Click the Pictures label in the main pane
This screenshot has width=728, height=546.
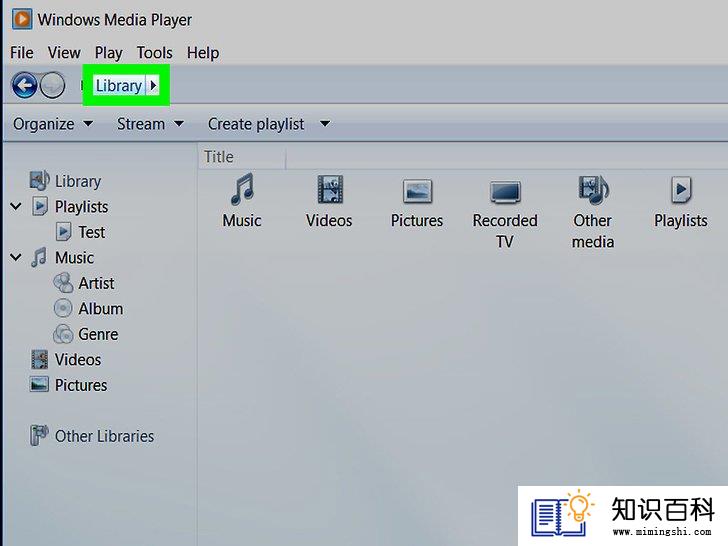coord(417,221)
